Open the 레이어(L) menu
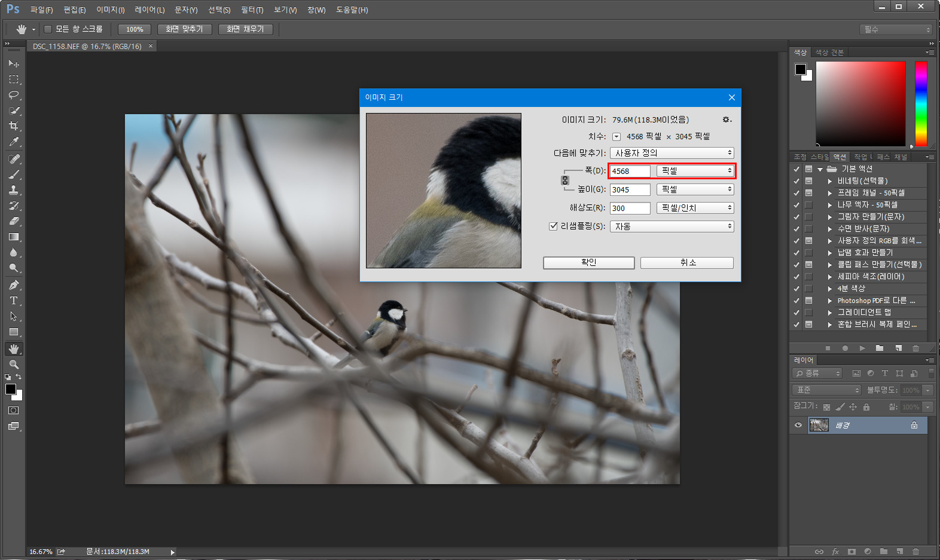The image size is (940, 560). [x=149, y=10]
